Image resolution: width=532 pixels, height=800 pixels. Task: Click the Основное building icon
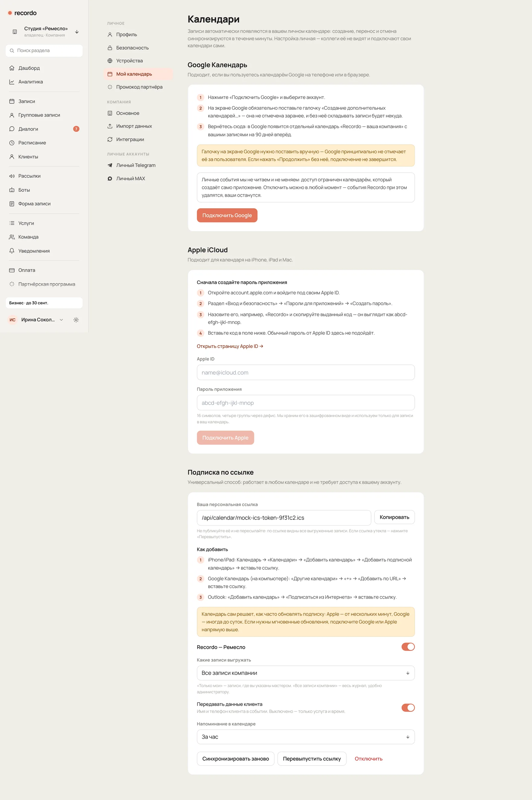pyautogui.click(x=110, y=113)
